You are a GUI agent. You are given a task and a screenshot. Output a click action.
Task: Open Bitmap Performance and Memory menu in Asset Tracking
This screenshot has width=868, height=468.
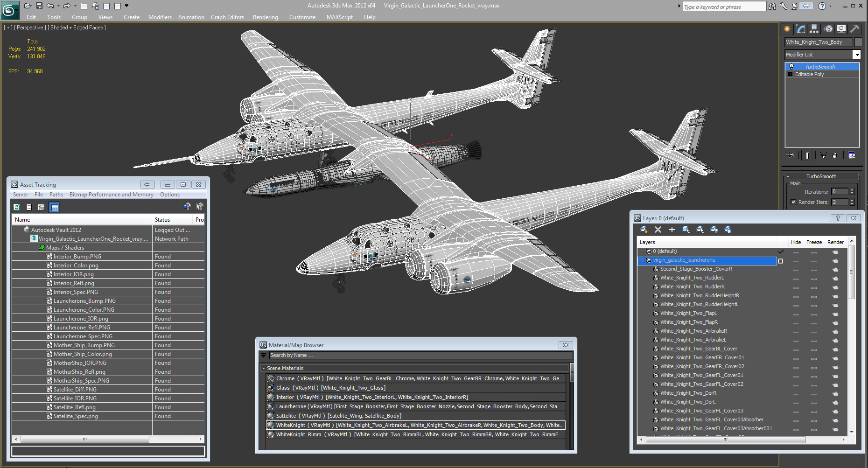tap(112, 195)
